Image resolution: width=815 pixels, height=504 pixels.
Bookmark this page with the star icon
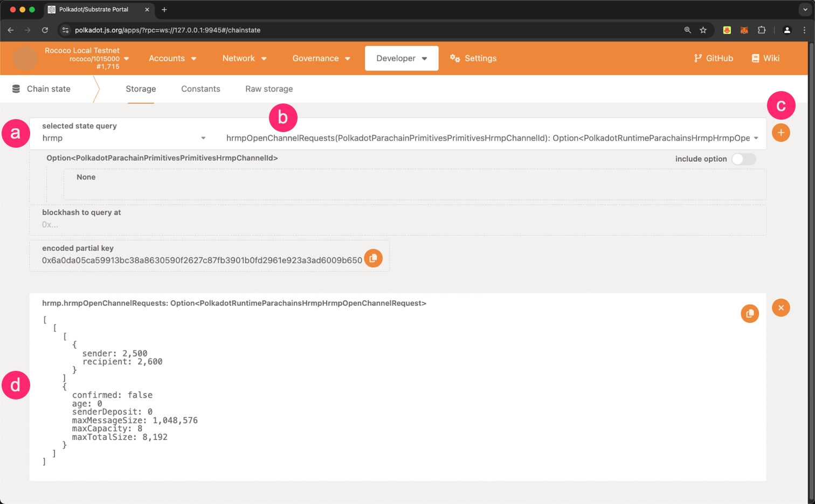pyautogui.click(x=703, y=30)
